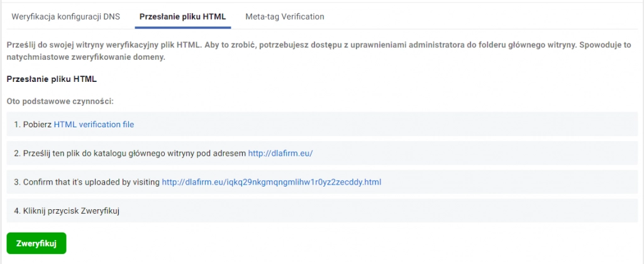Click empty area of step 4 row
Image resolution: width=644 pixels, height=264 pixels.
[378, 211]
